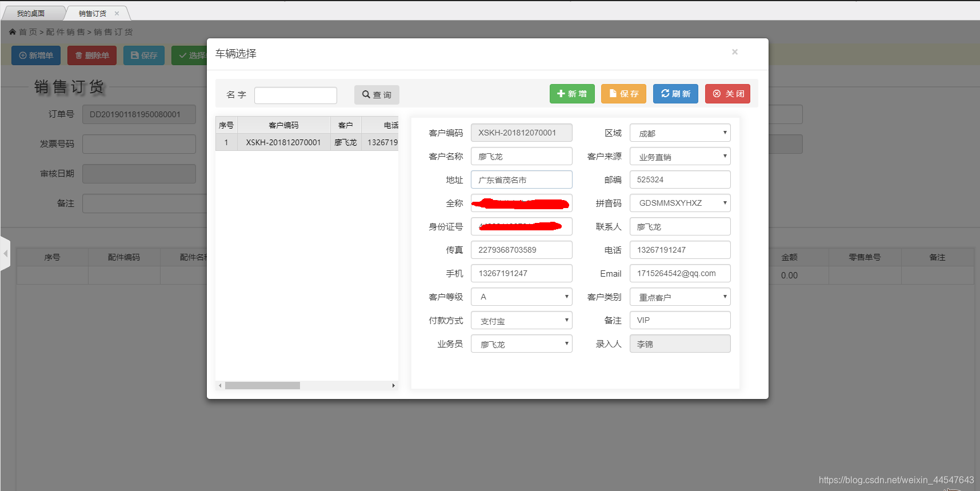
Task: Open the 客户等级 dropdown showing A
Action: [521, 297]
